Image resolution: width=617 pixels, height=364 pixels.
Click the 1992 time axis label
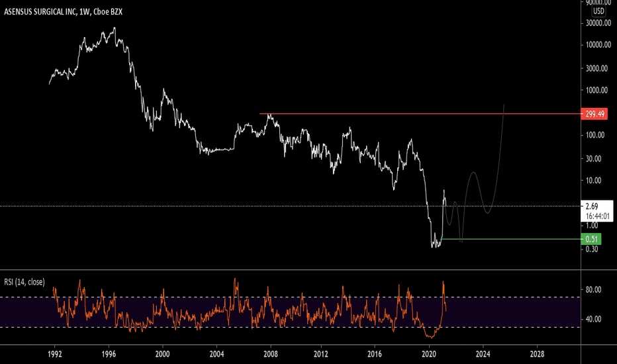pos(54,354)
